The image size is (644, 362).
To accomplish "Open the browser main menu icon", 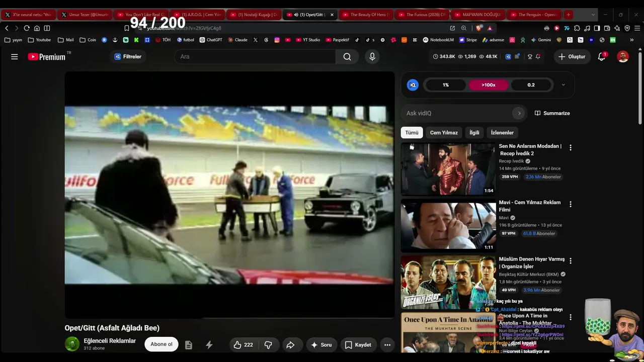I will [637, 28].
